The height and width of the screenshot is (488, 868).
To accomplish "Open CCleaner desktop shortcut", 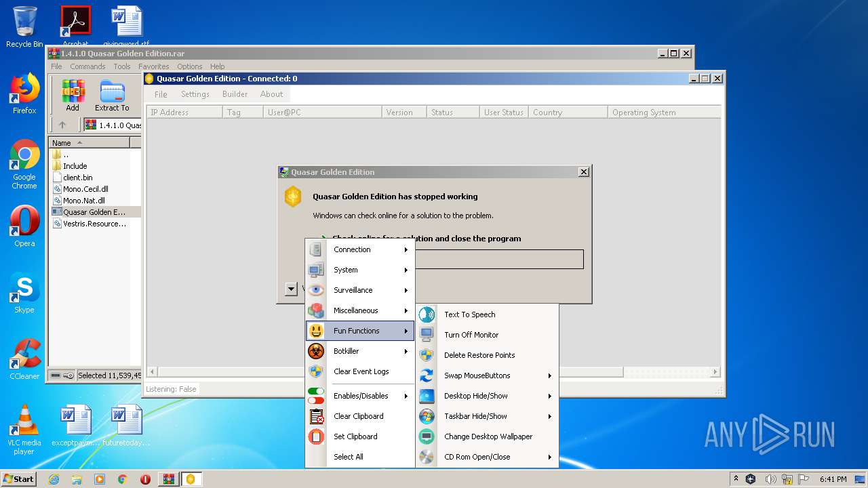I will 24,359.
